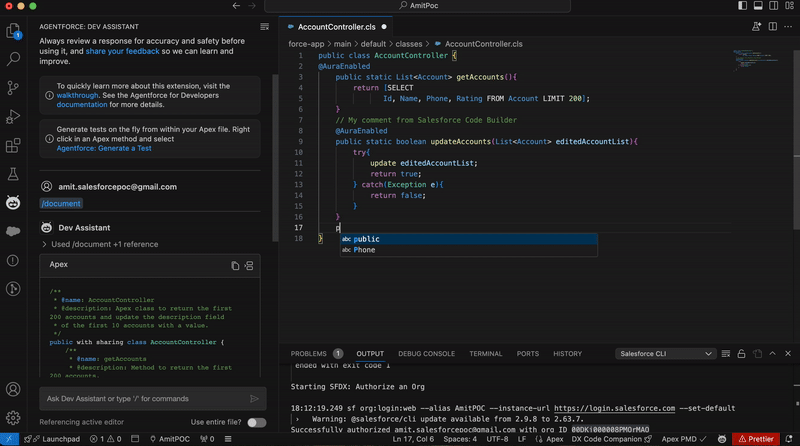800x446 pixels.
Task: Click the /document command tag
Action: click(x=61, y=204)
